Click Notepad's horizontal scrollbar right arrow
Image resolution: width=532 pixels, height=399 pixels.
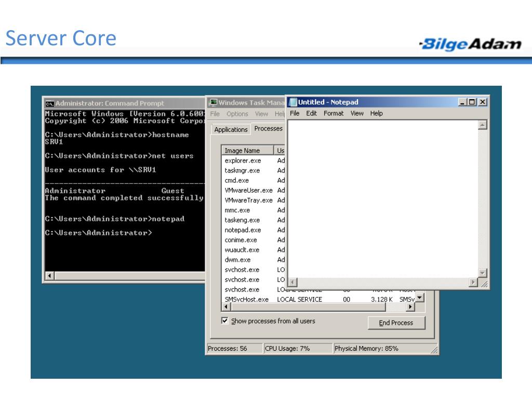click(473, 282)
